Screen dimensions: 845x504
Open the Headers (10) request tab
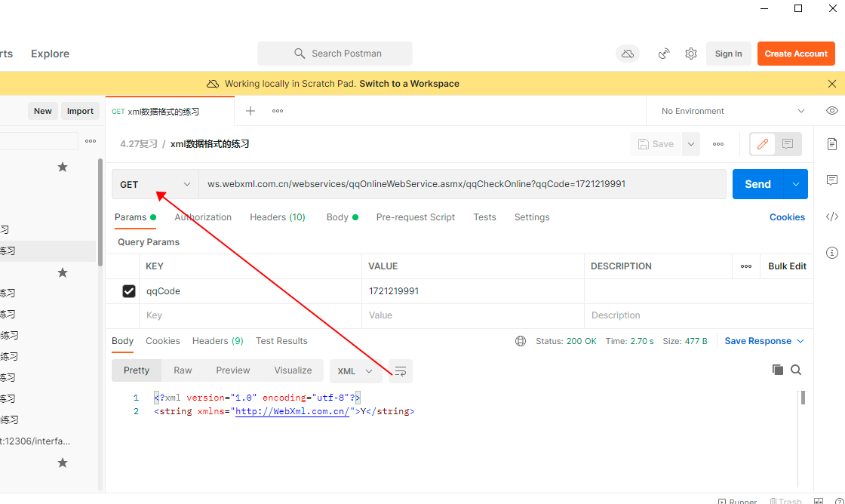coord(278,217)
